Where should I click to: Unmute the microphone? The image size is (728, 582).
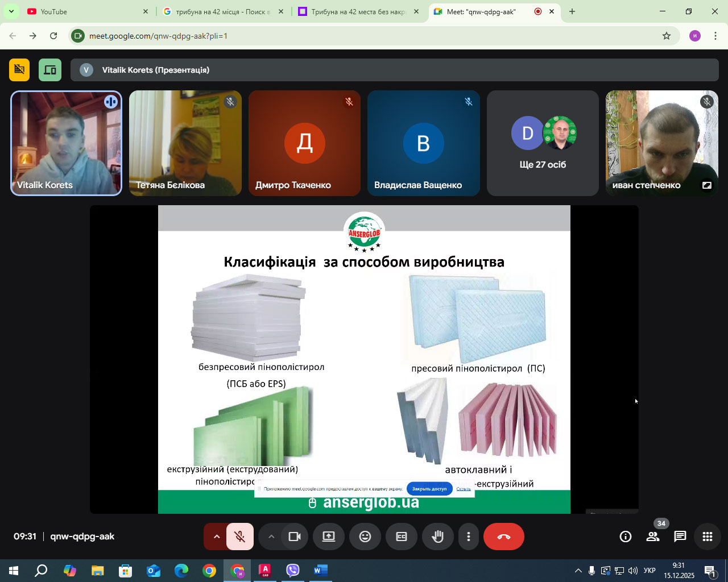click(240, 537)
